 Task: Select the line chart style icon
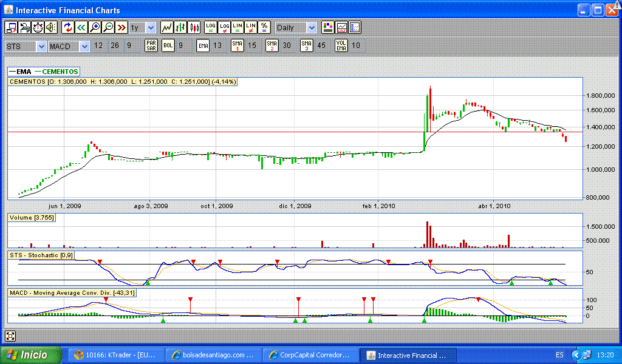pos(167,28)
